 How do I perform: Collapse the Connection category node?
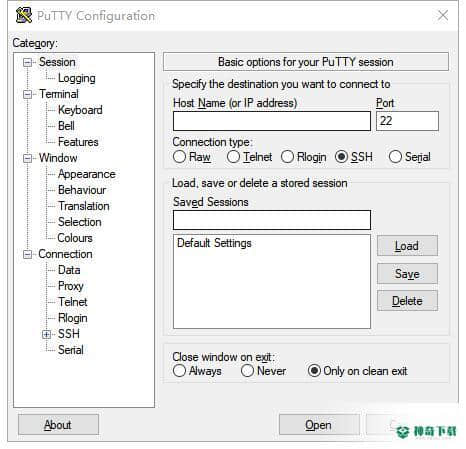(x=27, y=254)
